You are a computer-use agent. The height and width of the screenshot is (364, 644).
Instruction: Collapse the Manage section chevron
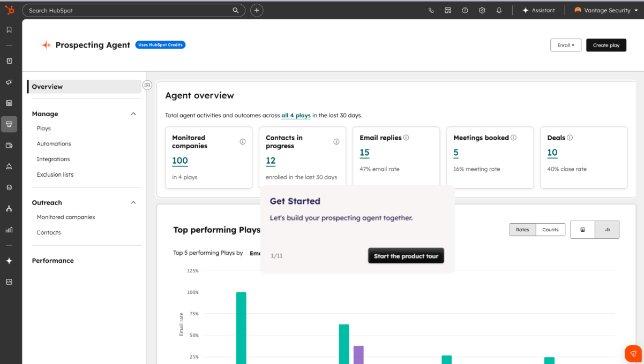tap(133, 114)
